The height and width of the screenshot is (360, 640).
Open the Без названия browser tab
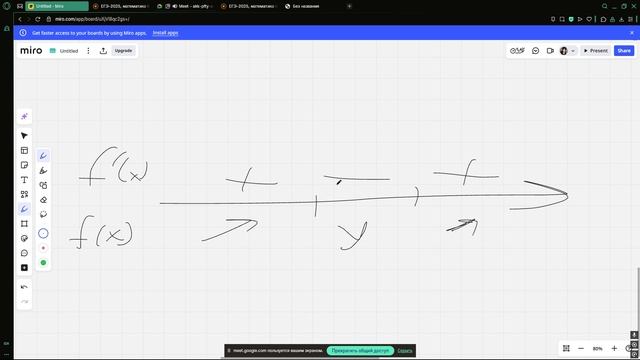pos(306,6)
